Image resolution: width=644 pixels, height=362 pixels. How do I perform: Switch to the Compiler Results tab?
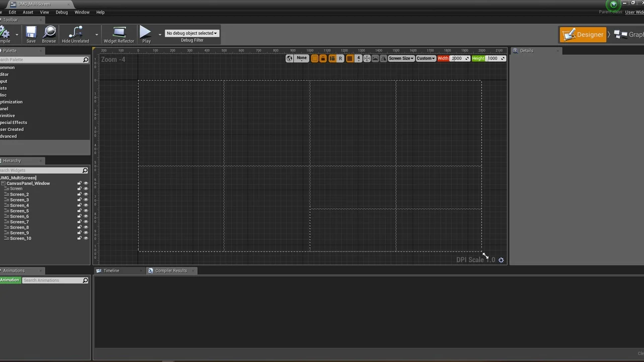(x=171, y=270)
